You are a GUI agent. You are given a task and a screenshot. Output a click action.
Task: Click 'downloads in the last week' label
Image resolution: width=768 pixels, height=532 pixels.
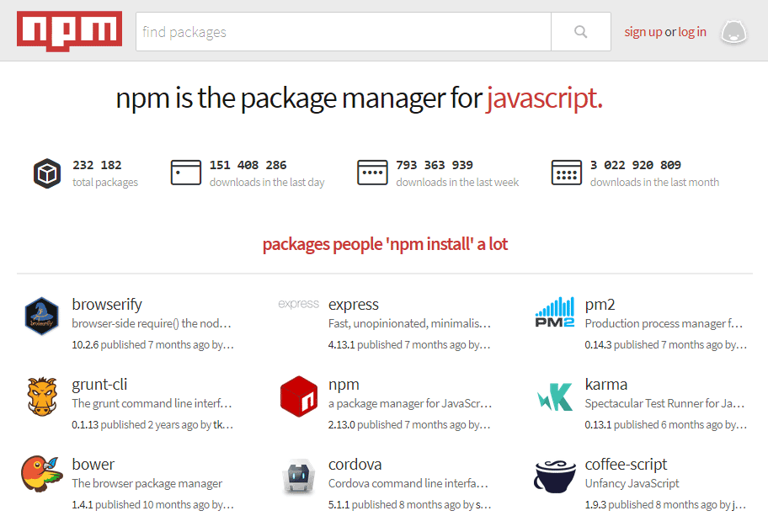(x=457, y=183)
